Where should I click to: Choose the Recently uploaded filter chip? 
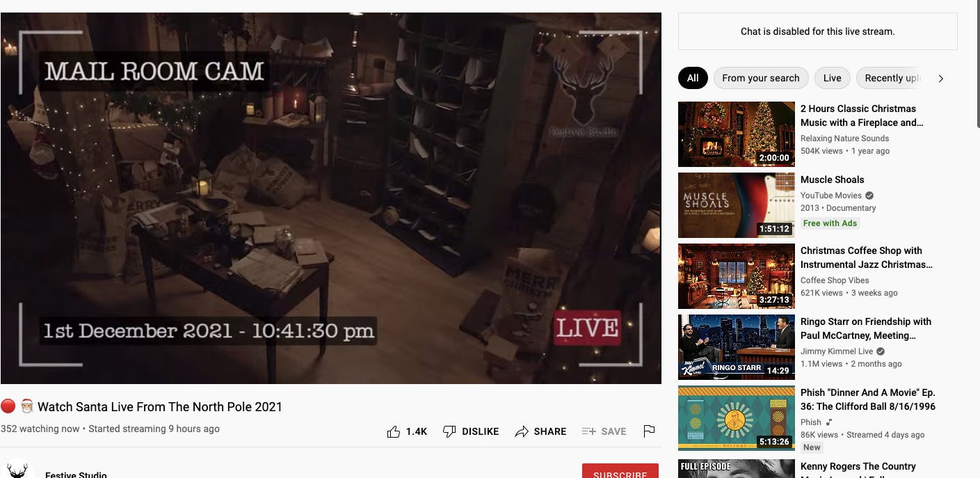891,78
